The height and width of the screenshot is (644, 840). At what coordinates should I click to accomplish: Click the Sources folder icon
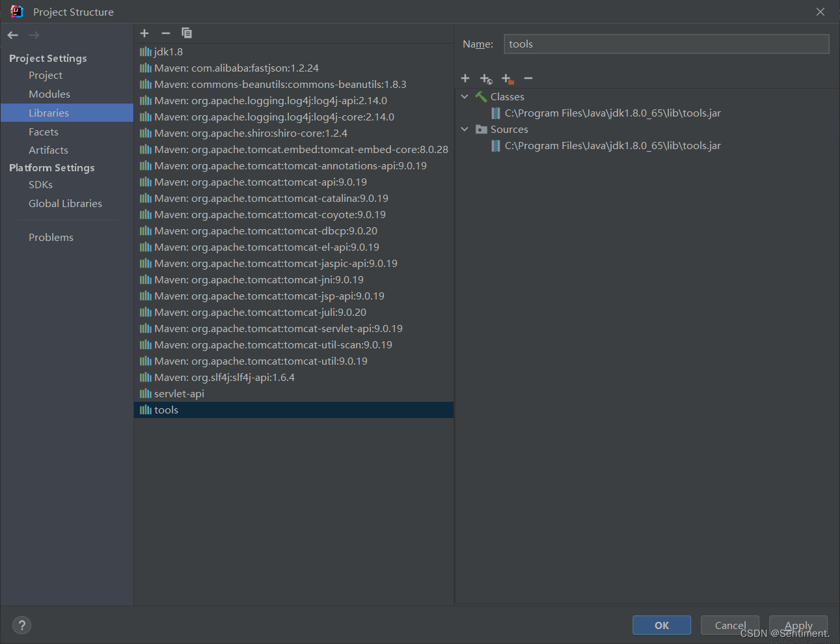click(481, 129)
